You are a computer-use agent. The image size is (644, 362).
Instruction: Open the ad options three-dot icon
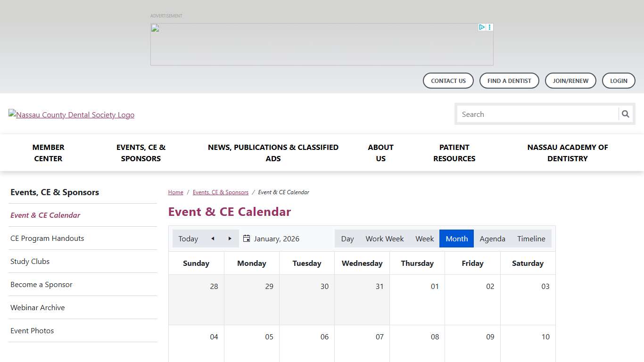[x=489, y=27]
